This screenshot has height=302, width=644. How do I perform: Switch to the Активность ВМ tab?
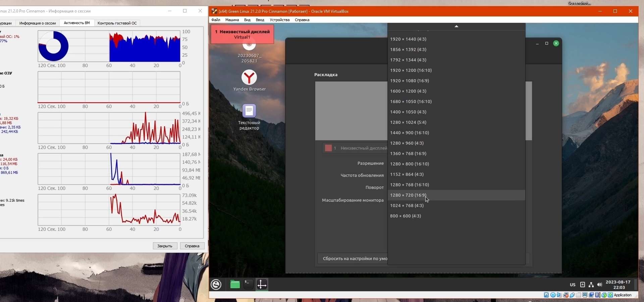point(77,23)
